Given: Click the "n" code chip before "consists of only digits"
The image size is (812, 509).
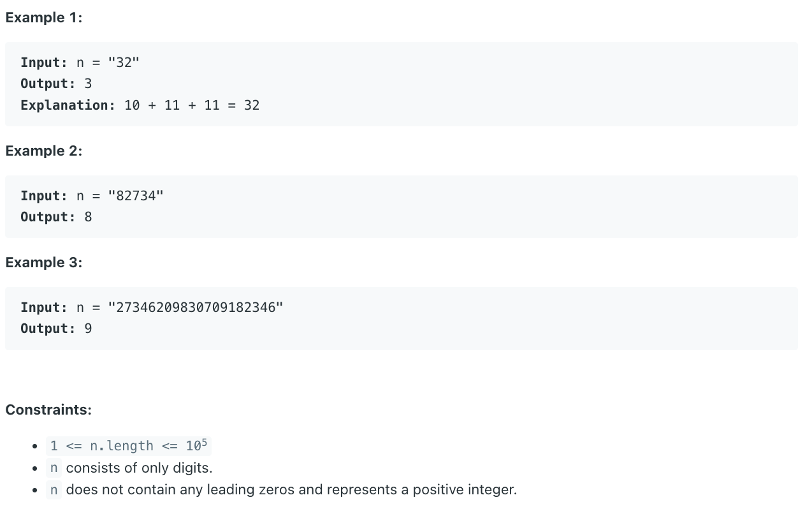Looking at the screenshot, I should (54, 468).
